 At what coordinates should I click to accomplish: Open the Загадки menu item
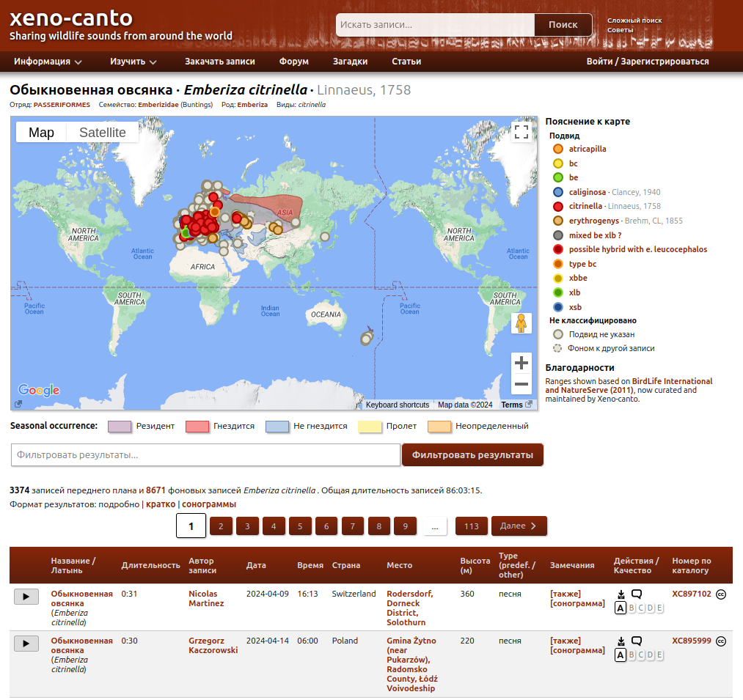coord(350,62)
